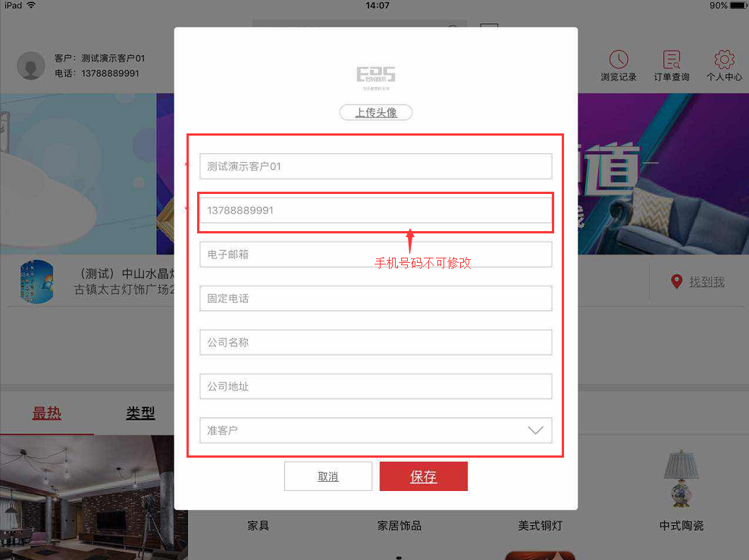Tap the red location pin icon
Image resolution: width=749 pixels, height=560 pixels.
(x=676, y=282)
